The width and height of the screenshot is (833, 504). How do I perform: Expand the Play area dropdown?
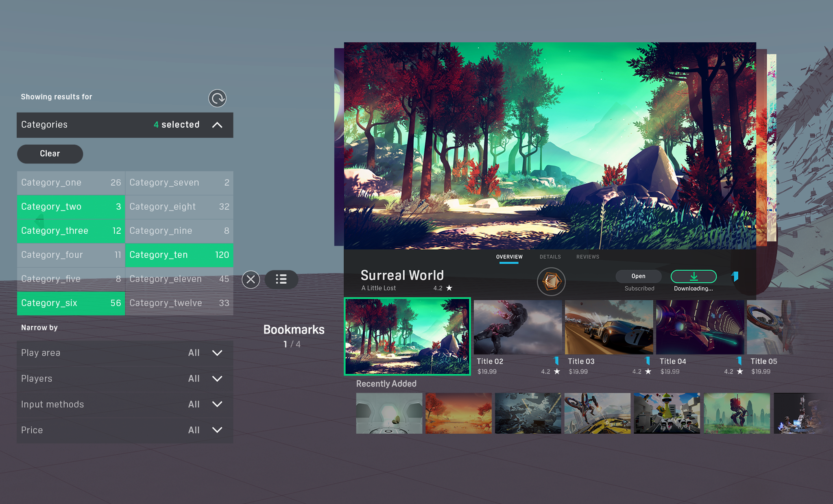tap(217, 353)
